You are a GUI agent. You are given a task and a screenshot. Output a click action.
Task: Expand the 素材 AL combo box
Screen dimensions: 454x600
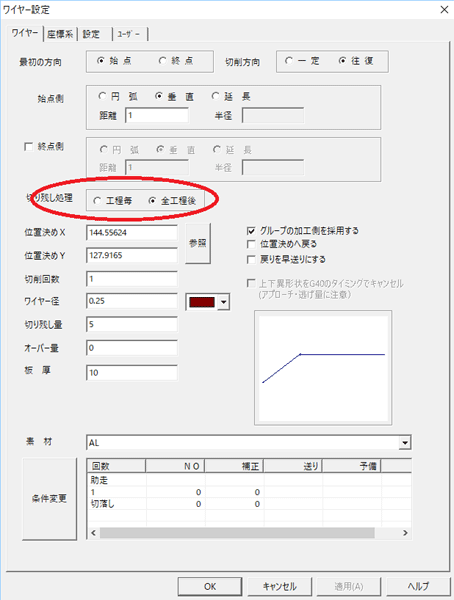(404, 443)
